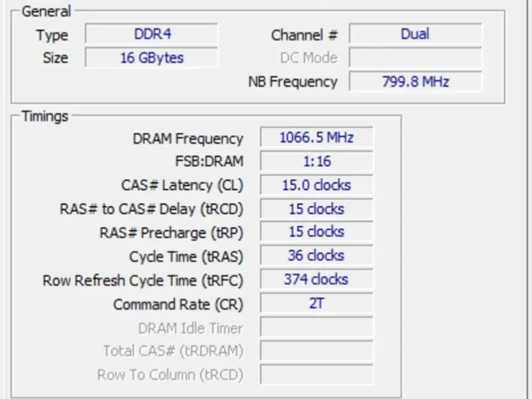Click the DRAM Frequency 1066.5 MHz field

coord(317,138)
